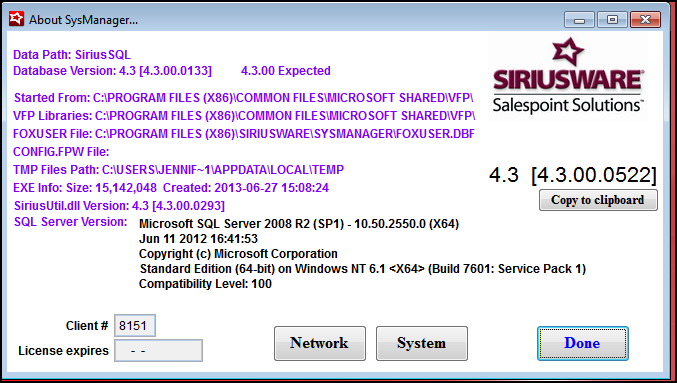Click the 'Jun 11 2012 16:41:53' line

[198, 239]
